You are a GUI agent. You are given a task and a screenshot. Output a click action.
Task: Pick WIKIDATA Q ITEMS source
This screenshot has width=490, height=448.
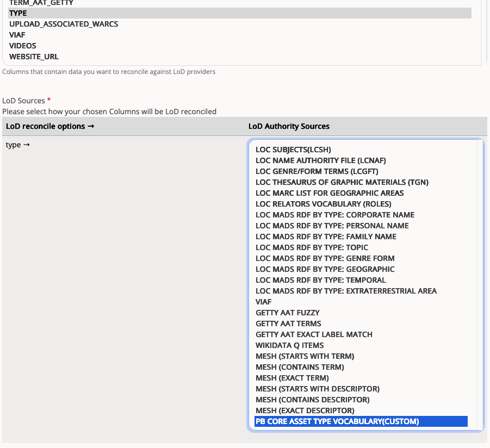(x=289, y=345)
